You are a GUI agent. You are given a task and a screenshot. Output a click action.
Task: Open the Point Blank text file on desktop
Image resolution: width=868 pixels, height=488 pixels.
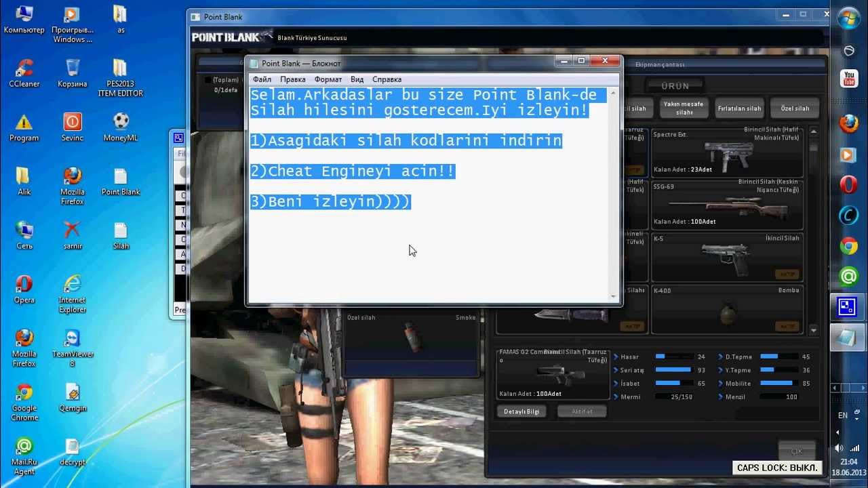click(121, 182)
